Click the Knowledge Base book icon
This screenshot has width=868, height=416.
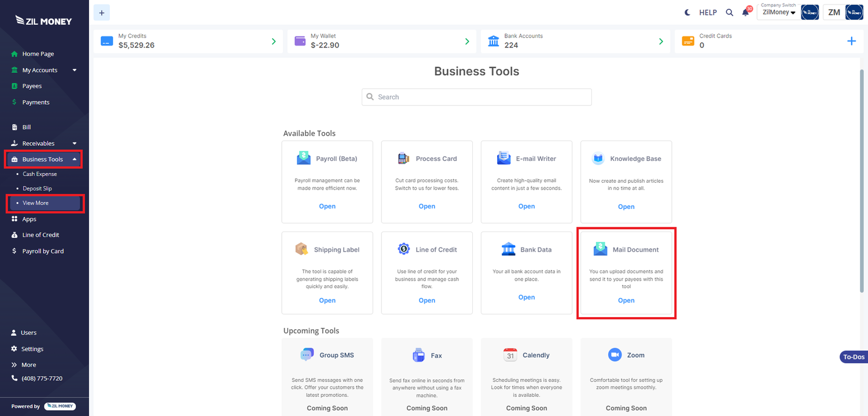tap(598, 158)
